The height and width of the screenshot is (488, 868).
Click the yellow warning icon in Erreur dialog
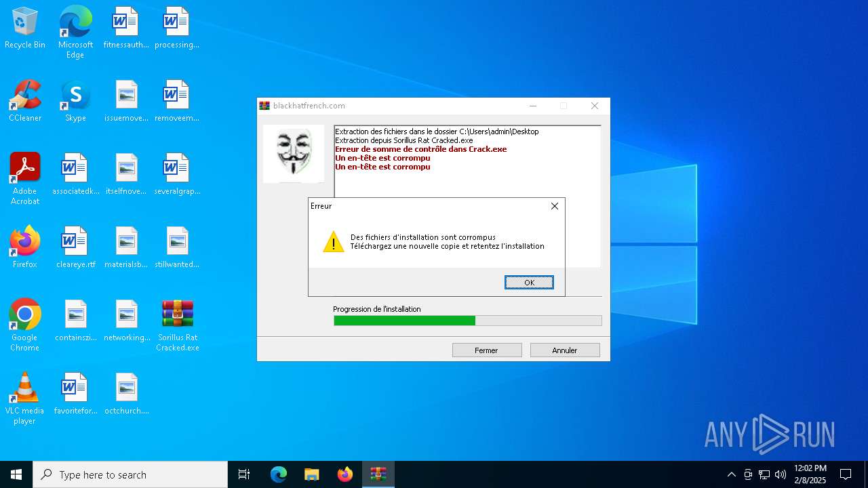click(333, 242)
